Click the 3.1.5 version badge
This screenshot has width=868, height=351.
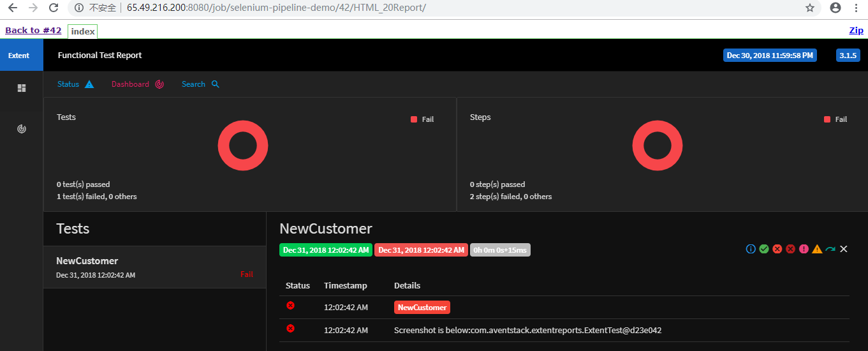[848, 56]
